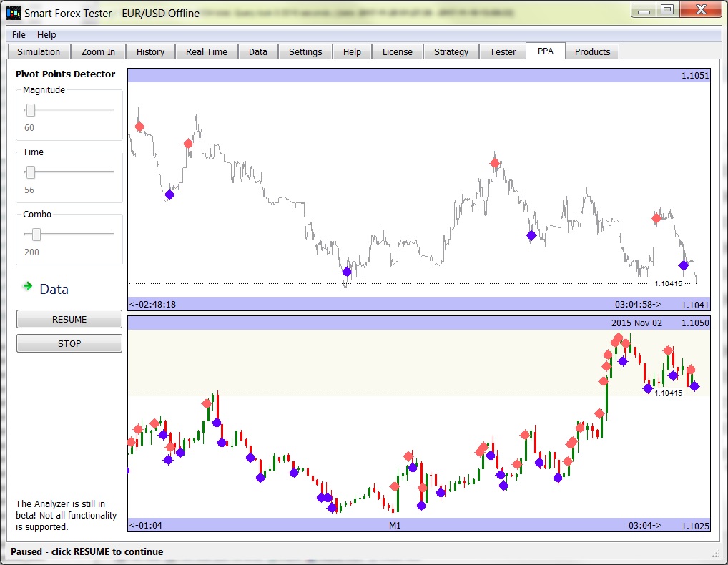Click the Combo value 200
This screenshot has height=565, width=728.
(x=31, y=252)
